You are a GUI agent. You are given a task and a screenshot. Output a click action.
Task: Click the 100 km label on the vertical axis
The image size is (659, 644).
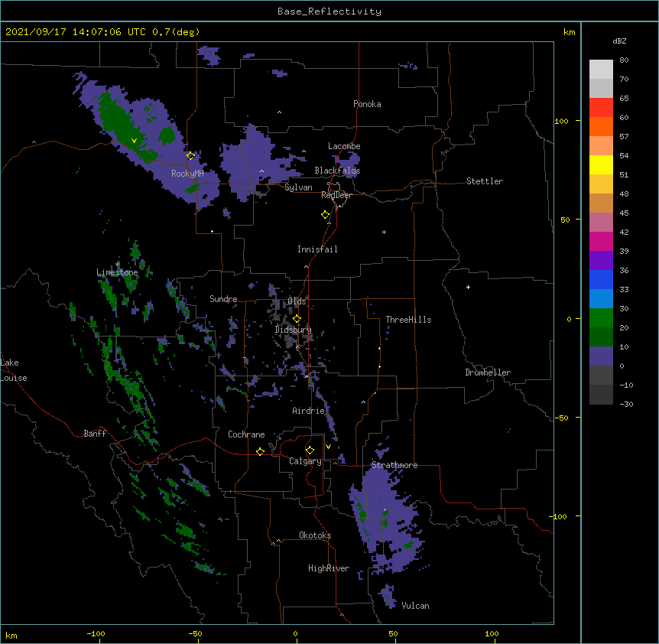click(561, 121)
